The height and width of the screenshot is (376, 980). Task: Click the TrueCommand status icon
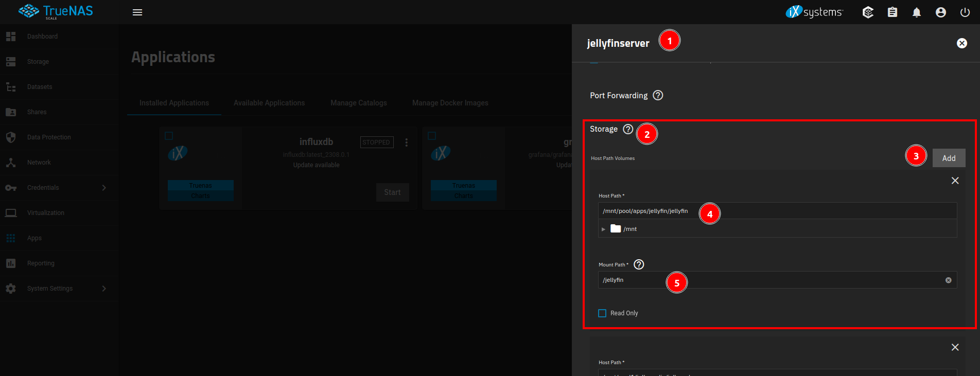coord(868,12)
